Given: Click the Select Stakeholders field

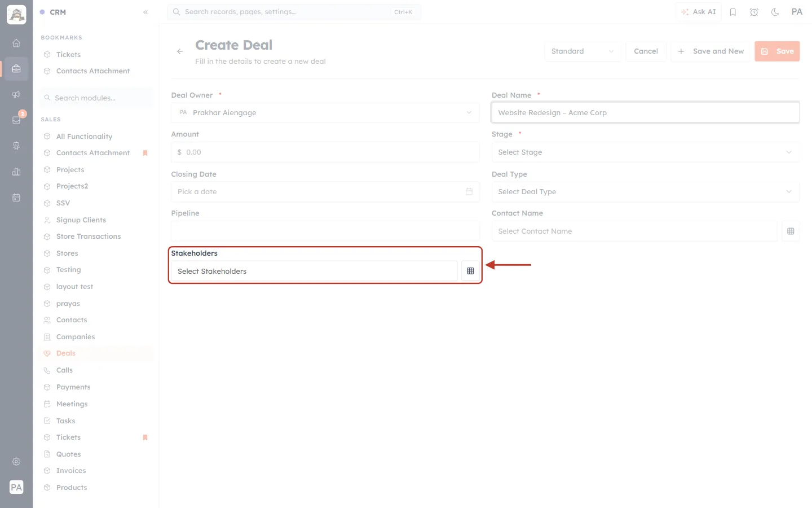Looking at the screenshot, I should point(314,271).
